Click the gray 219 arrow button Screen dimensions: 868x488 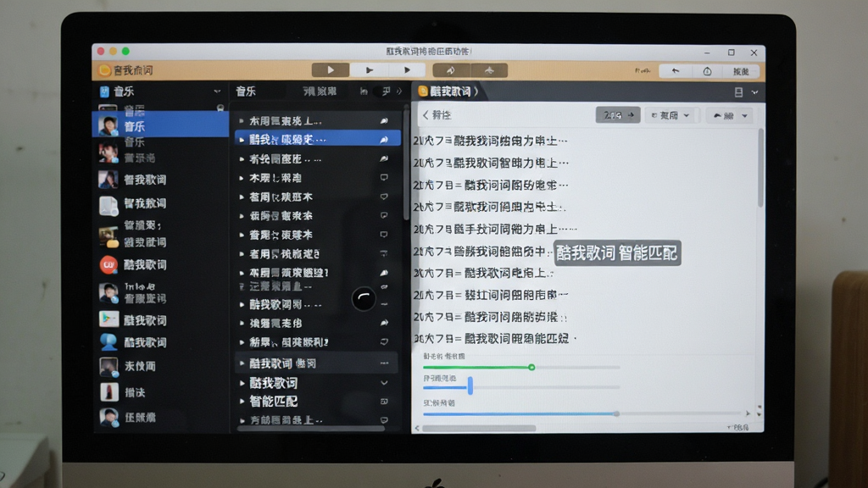pos(618,115)
